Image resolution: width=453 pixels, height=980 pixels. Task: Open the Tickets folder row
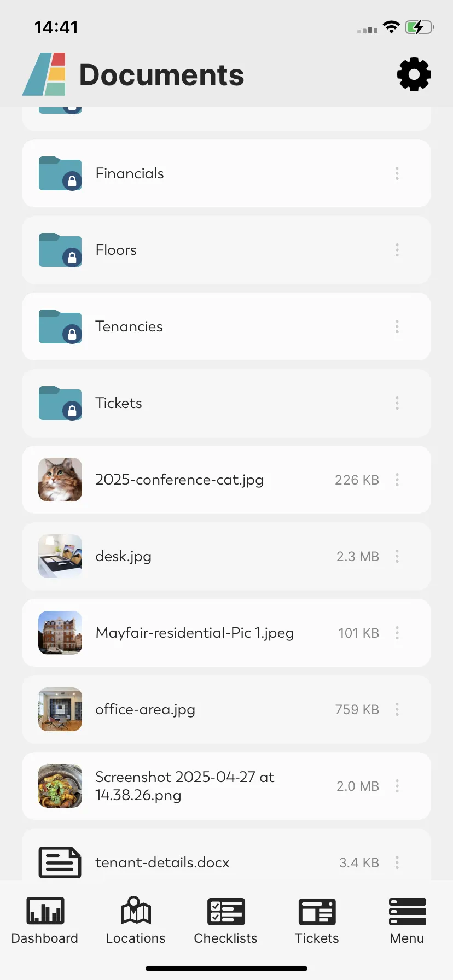point(226,403)
